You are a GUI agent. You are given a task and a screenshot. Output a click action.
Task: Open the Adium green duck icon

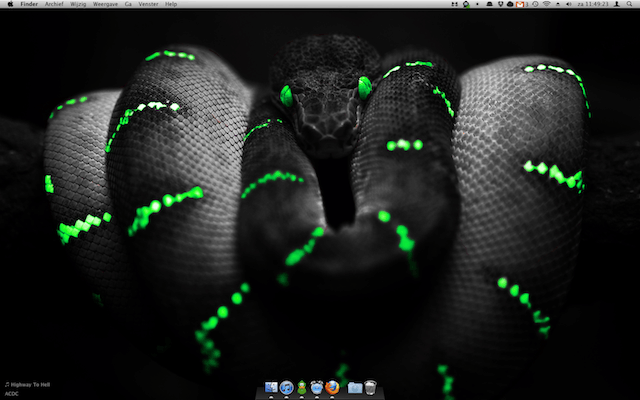[x=302, y=387]
